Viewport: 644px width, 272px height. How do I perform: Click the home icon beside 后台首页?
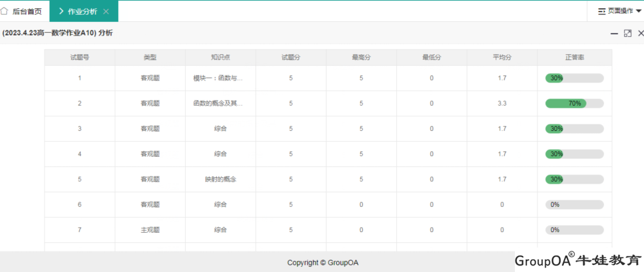5,11
